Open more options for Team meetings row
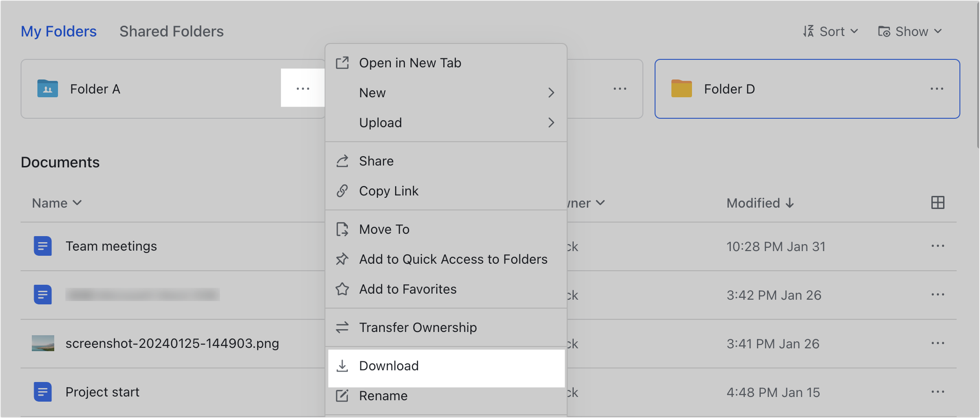Screen dimensions: 980x418 [x=937, y=246]
